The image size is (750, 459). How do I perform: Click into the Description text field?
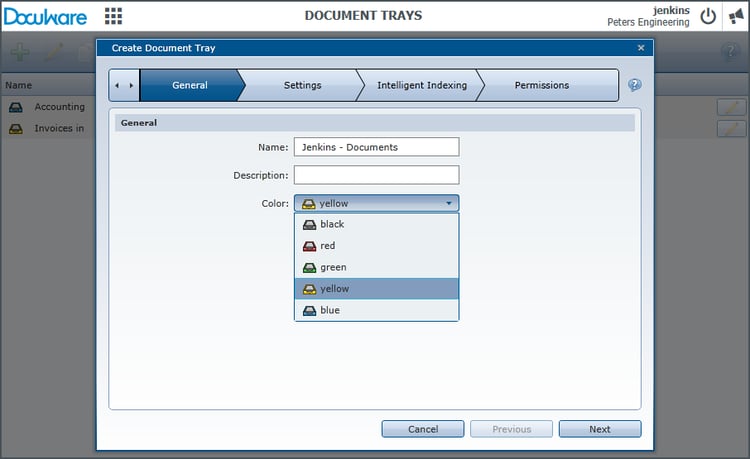coord(376,175)
